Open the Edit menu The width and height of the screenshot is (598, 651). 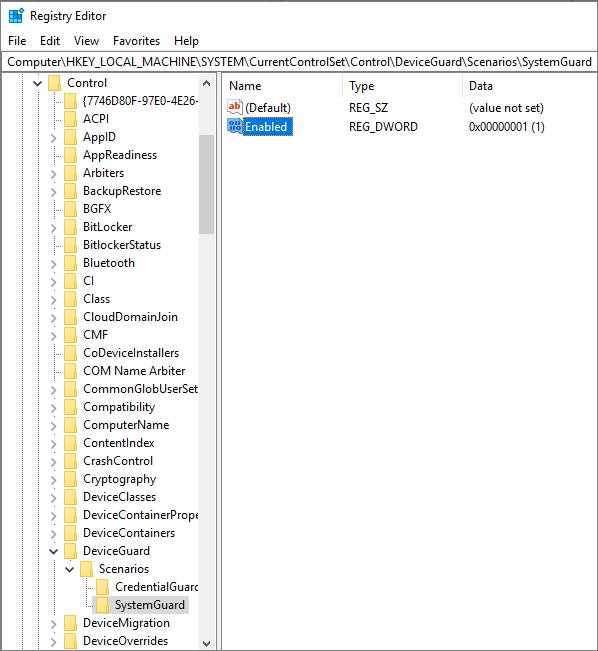[50, 41]
